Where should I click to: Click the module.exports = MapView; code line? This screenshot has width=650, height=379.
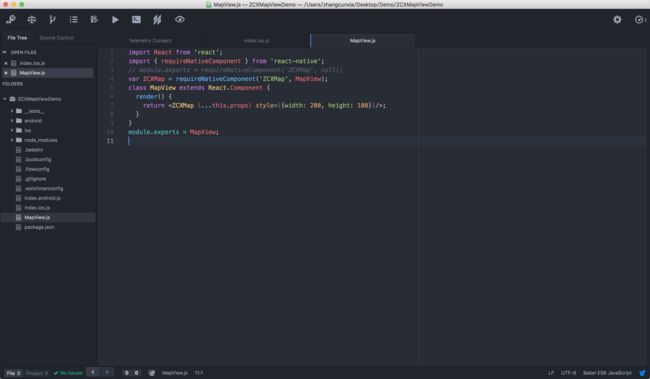173,132
